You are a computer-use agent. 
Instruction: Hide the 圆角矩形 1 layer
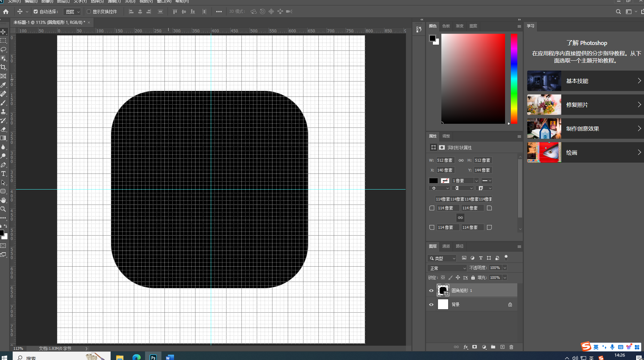pos(431,291)
